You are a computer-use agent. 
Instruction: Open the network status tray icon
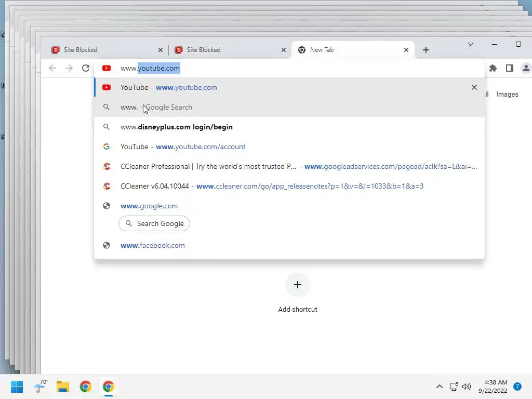454,387
